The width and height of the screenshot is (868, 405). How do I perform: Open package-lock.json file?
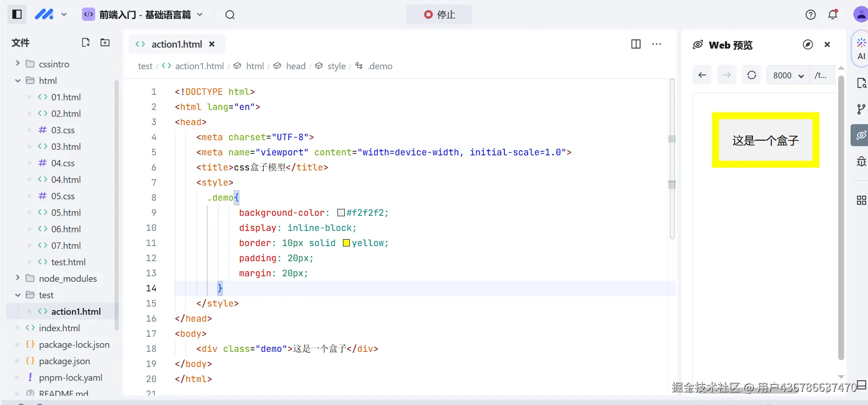(74, 345)
